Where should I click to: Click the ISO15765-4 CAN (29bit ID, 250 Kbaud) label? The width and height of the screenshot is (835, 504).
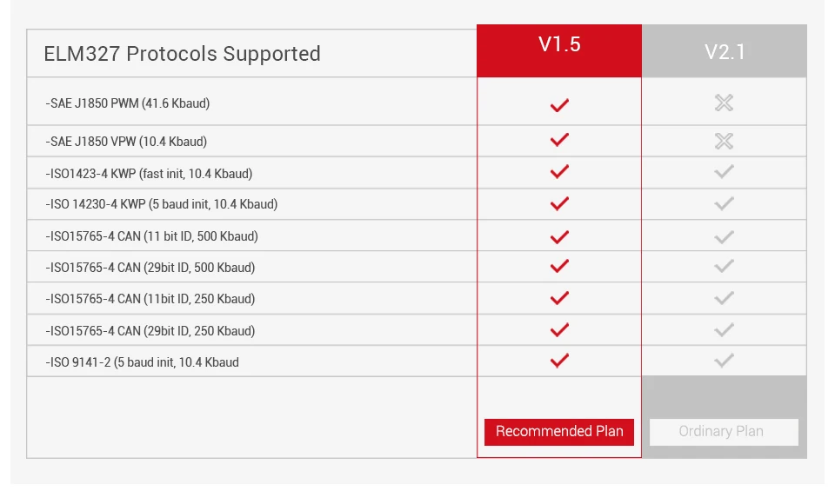150,331
